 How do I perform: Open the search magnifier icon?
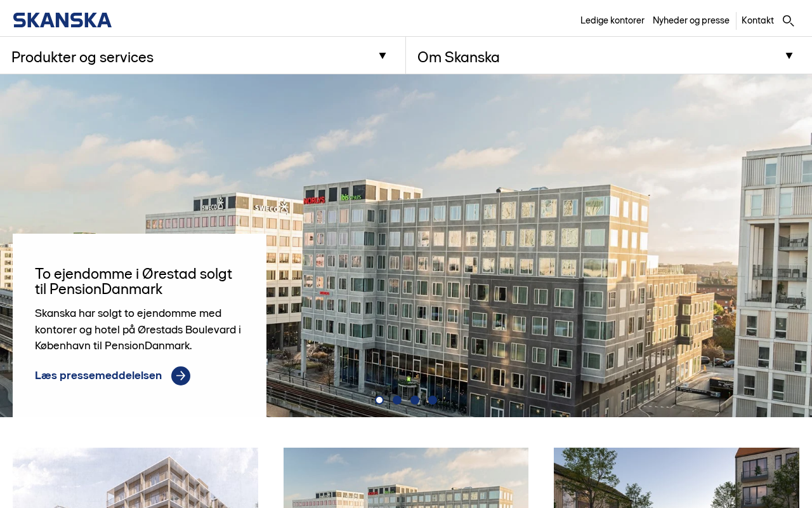click(789, 20)
